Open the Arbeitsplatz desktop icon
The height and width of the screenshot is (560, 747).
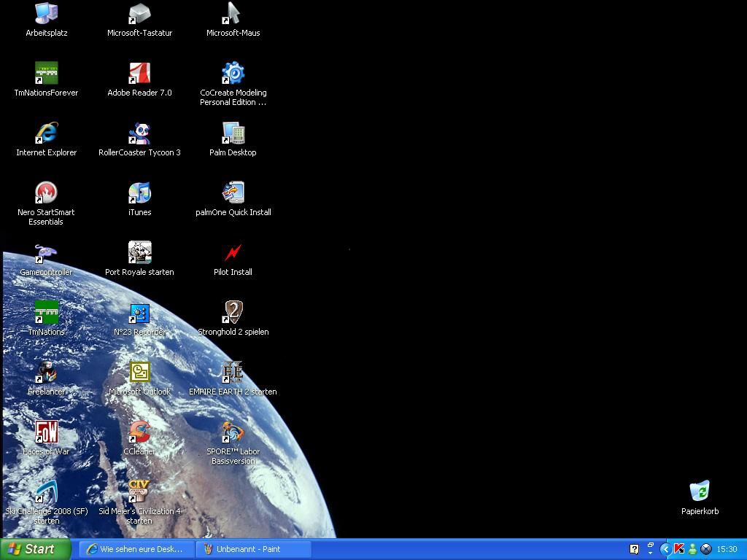(x=47, y=13)
